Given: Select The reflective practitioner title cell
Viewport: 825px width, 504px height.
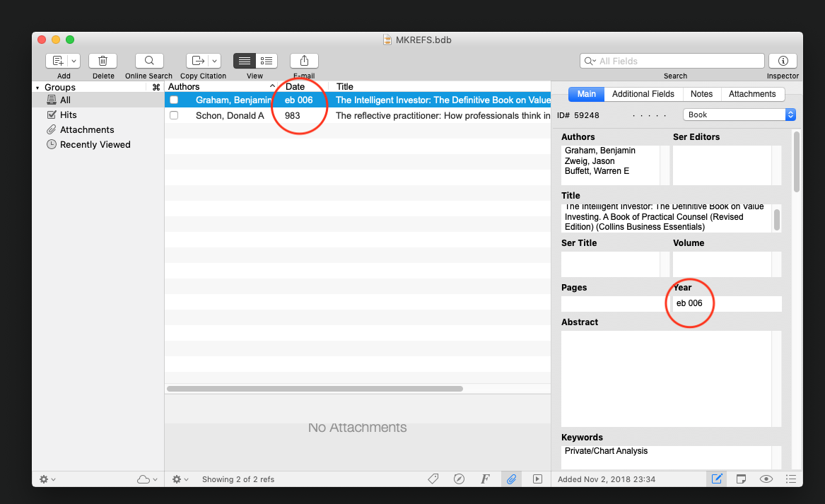Looking at the screenshot, I should coord(443,115).
